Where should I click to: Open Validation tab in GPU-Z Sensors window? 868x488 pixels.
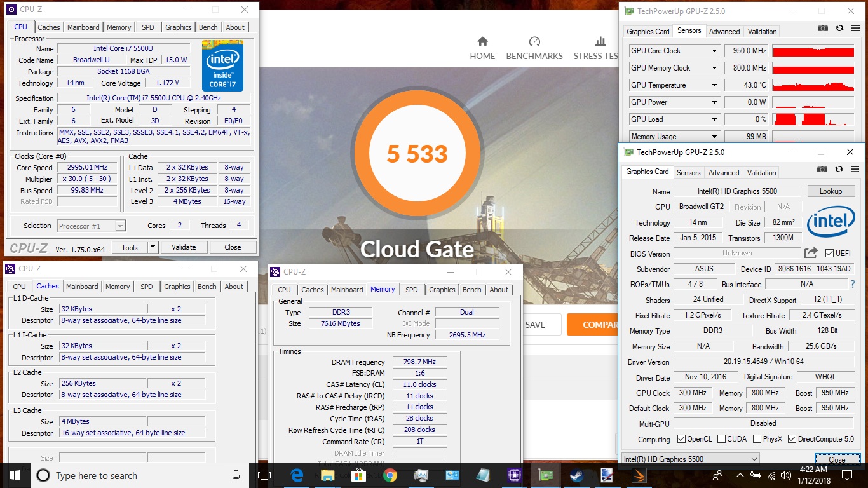(x=762, y=32)
